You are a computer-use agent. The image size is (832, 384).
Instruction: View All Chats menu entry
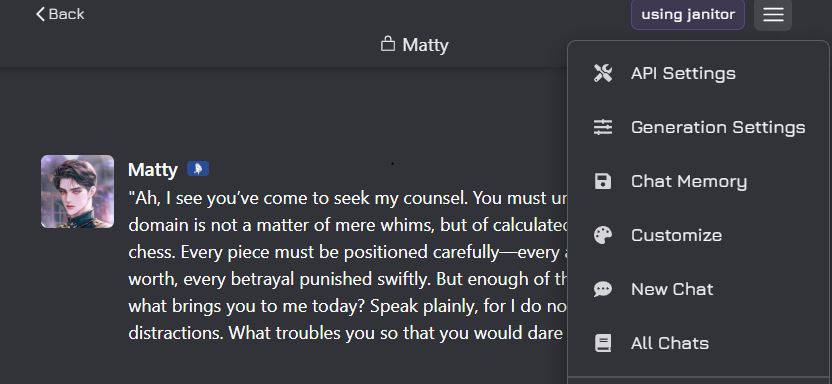[698, 343]
